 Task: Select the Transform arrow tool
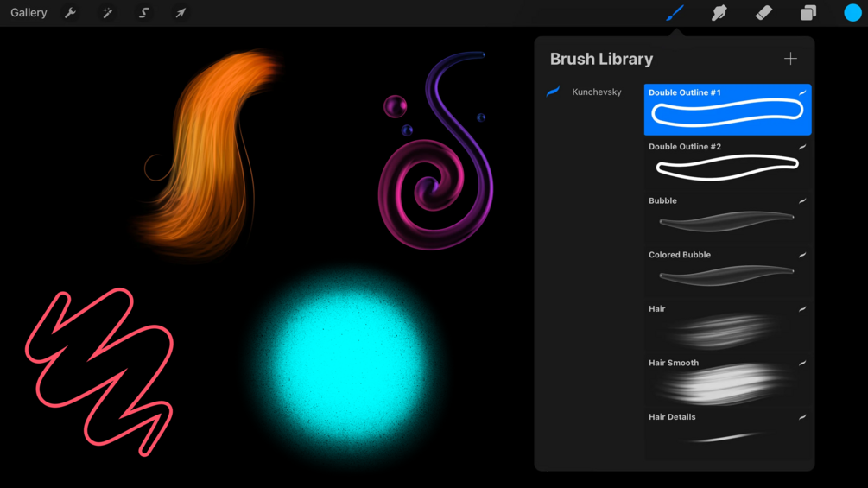(181, 13)
